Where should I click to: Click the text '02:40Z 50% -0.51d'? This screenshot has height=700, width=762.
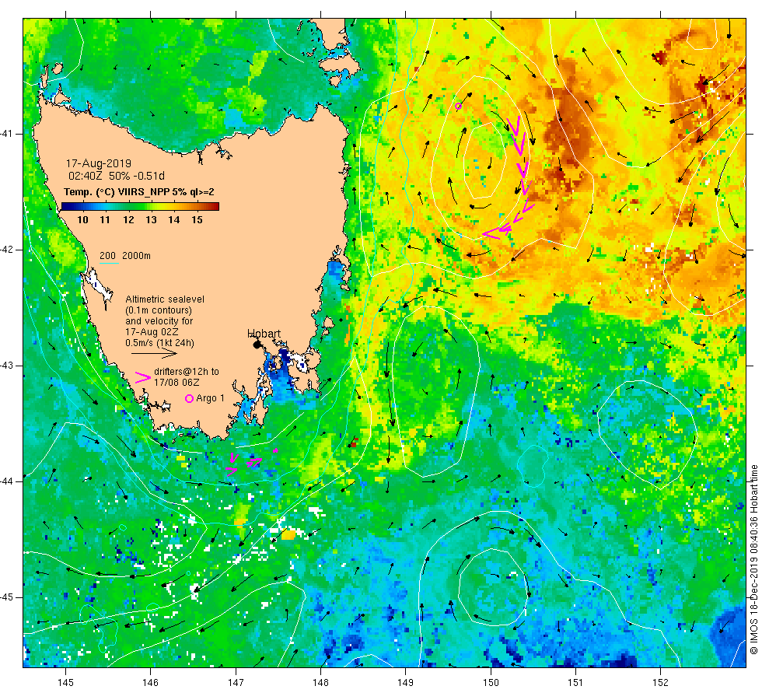pos(117,176)
